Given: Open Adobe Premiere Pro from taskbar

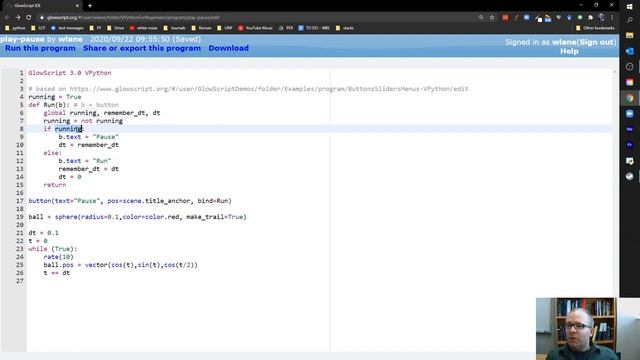Looking at the screenshot, I should point(629,145).
